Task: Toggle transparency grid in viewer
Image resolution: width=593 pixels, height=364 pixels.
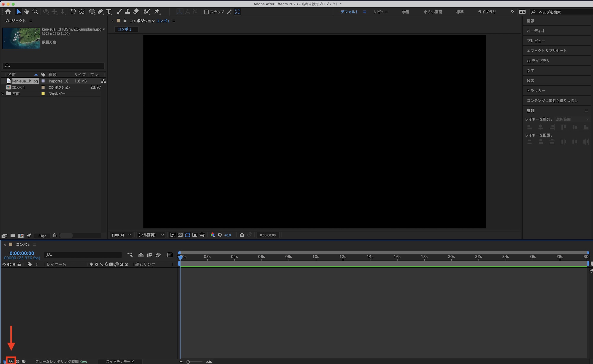Action: [180, 235]
